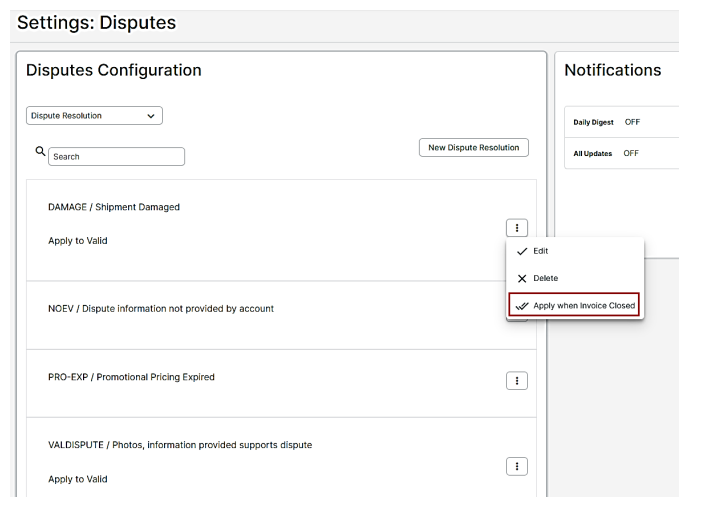704x526 pixels.
Task: Select the NOEV dispute information entry
Action: pyautogui.click(x=161, y=309)
